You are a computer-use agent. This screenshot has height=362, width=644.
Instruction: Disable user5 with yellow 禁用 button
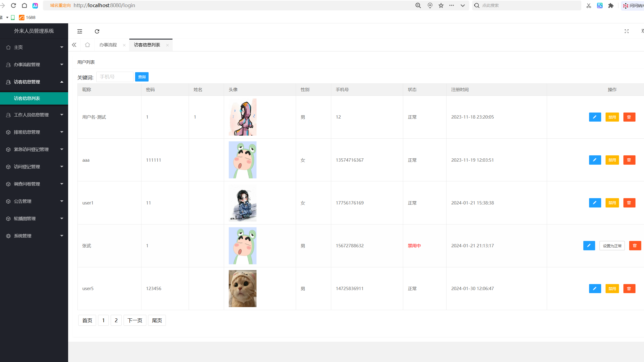612,288
